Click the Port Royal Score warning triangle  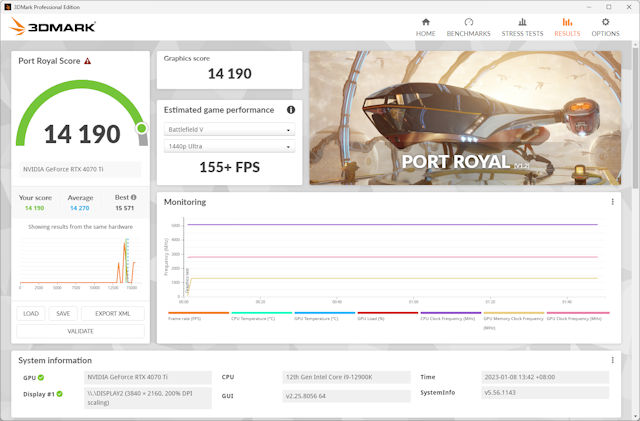tap(87, 61)
